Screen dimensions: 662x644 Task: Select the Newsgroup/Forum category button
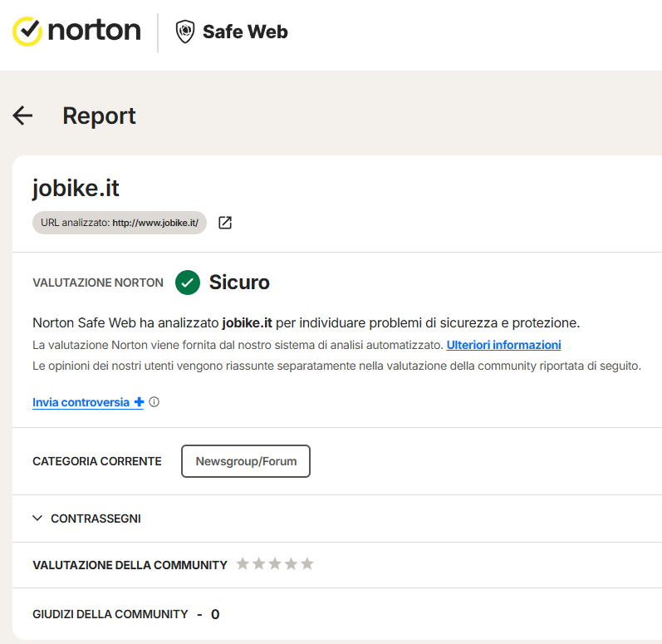click(x=246, y=461)
